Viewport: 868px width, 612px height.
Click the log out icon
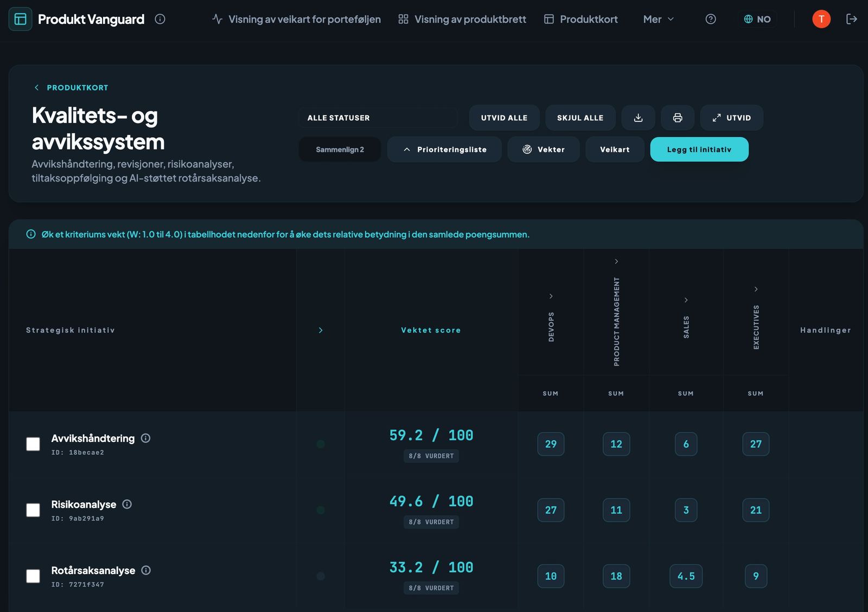click(x=852, y=19)
